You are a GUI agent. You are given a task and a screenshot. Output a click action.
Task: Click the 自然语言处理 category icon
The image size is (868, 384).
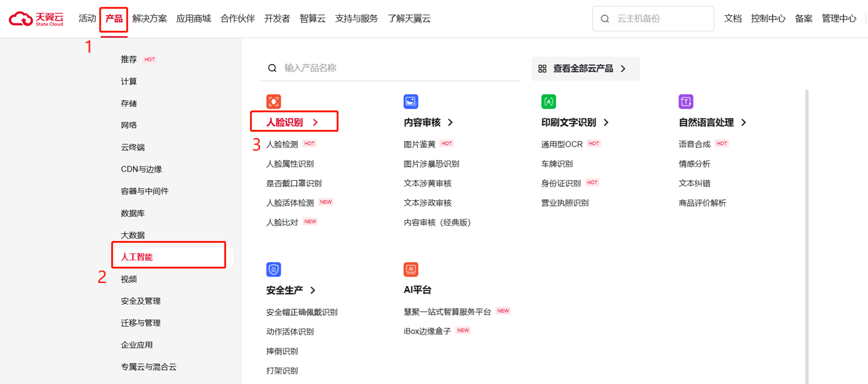(686, 102)
